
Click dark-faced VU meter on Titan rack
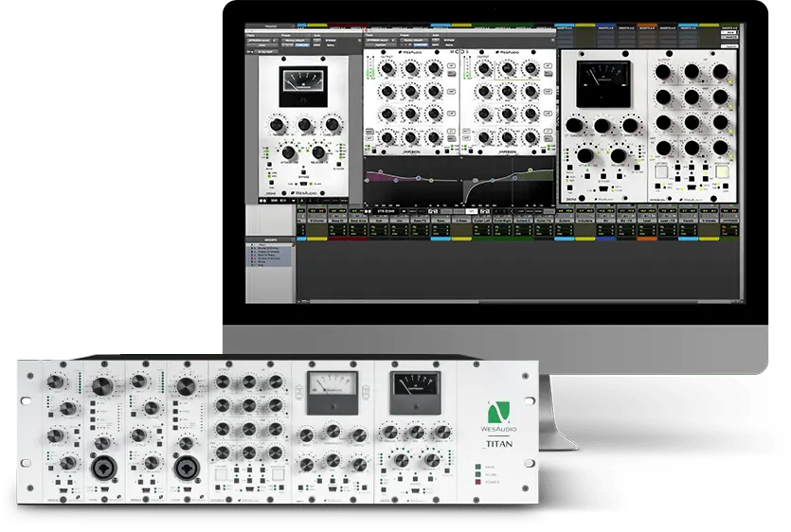pos(416,393)
